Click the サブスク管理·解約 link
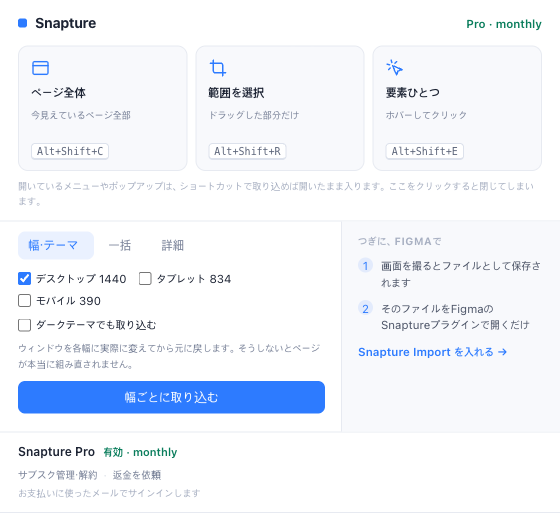The height and width of the screenshot is (514, 560). 58,475
